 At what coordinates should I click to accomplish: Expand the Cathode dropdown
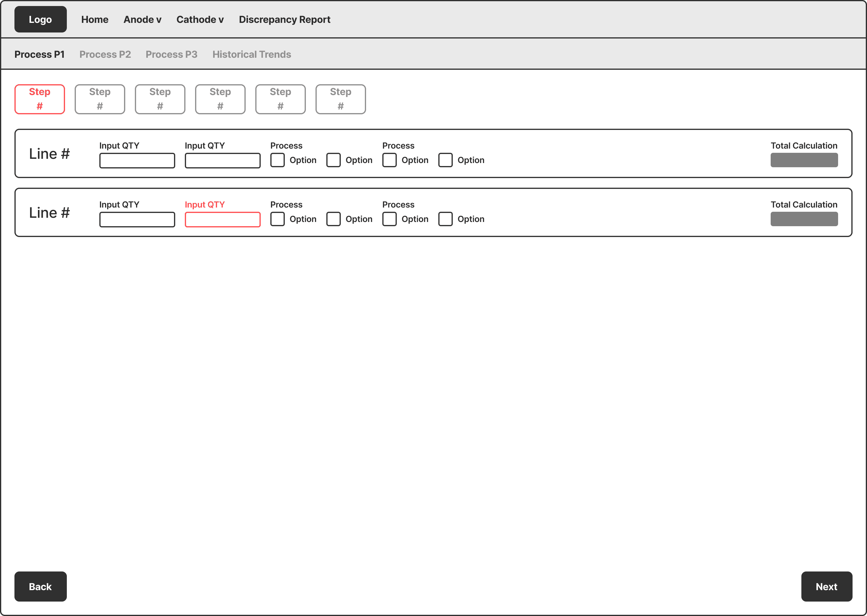pyautogui.click(x=200, y=19)
